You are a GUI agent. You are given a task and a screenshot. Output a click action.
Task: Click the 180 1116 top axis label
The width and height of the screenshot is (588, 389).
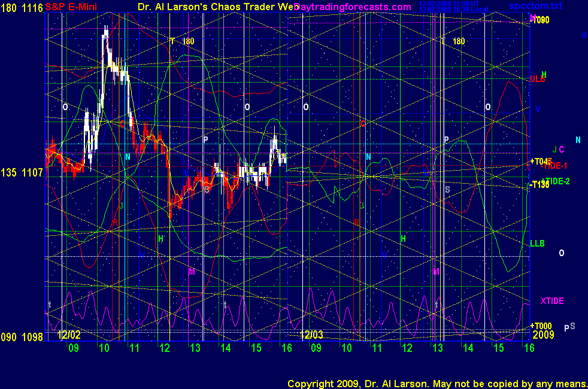(22, 7)
